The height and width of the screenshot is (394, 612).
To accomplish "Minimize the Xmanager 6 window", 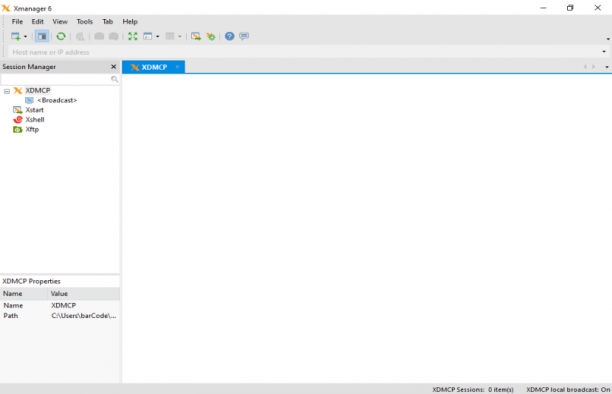I will pos(543,8).
